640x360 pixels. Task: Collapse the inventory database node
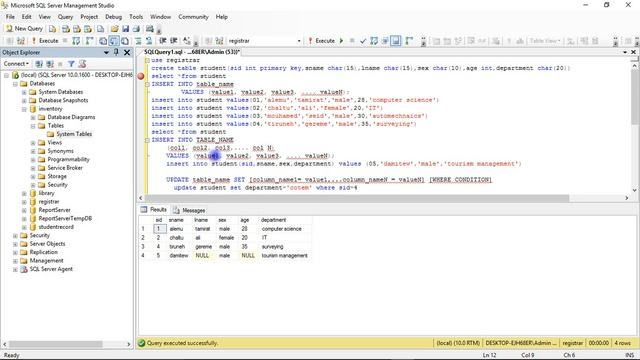[24, 109]
